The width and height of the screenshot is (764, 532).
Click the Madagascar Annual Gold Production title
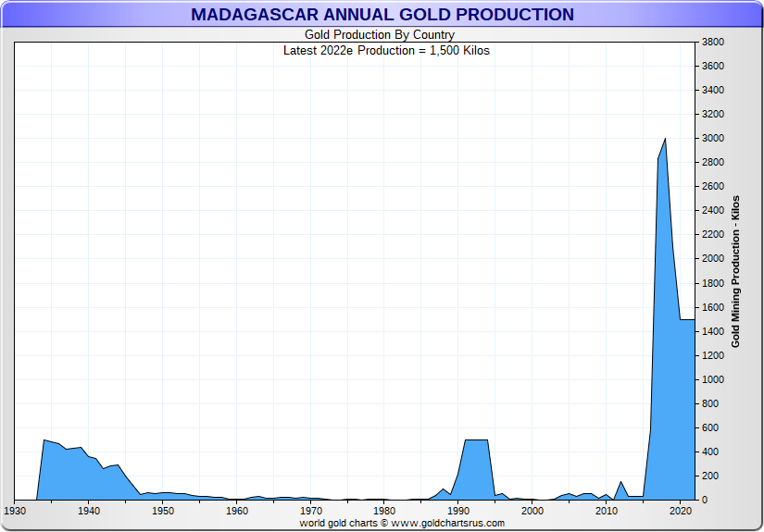[x=382, y=15]
